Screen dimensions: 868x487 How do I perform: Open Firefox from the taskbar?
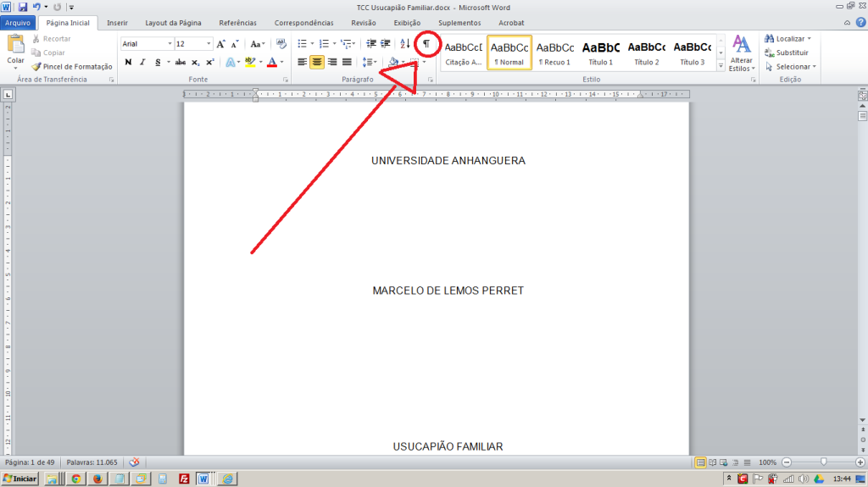pos(97,479)
